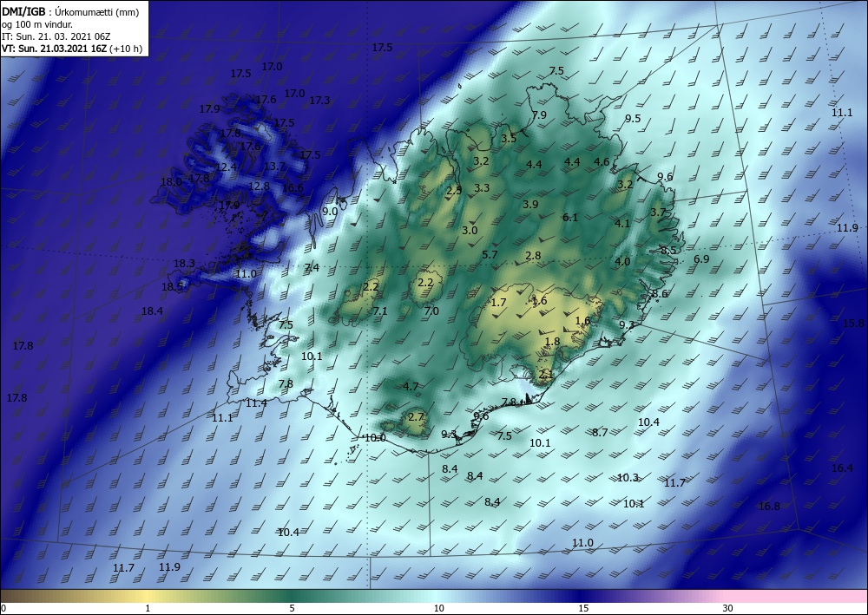Click the map value 3.9
868x615 pixels.
[530, 204]
